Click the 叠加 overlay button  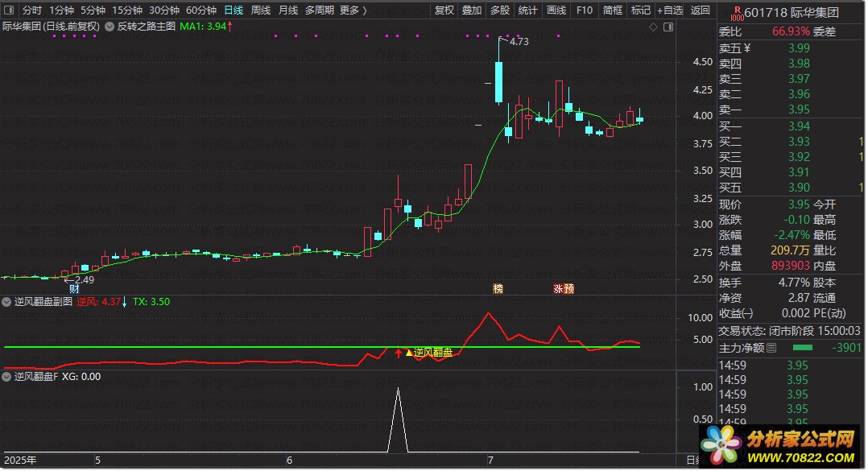pos(472,10)
